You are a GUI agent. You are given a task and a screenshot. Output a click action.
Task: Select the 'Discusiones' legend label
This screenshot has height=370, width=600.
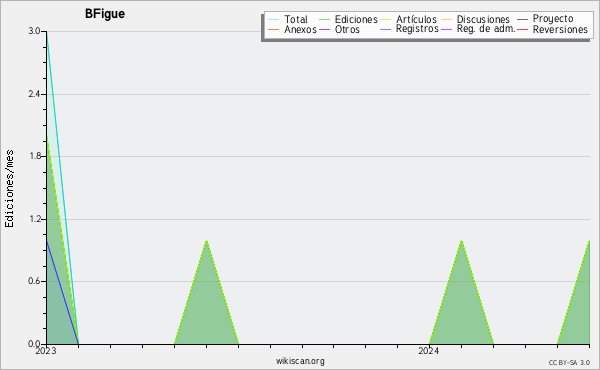coord(483,19)
